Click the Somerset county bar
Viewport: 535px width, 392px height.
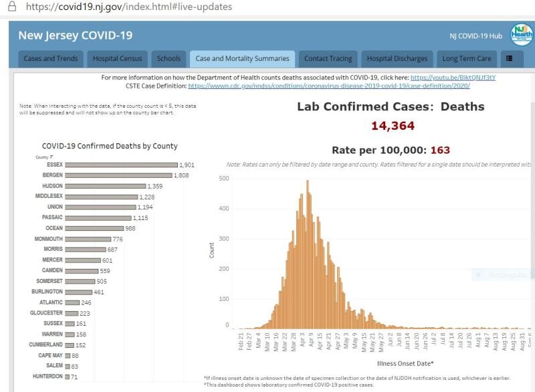[80, 282]
